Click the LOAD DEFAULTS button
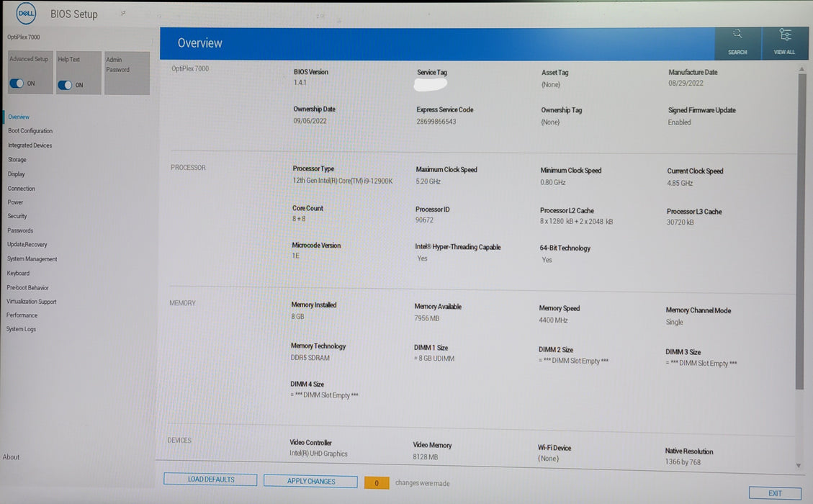 (x=210, y=480)
